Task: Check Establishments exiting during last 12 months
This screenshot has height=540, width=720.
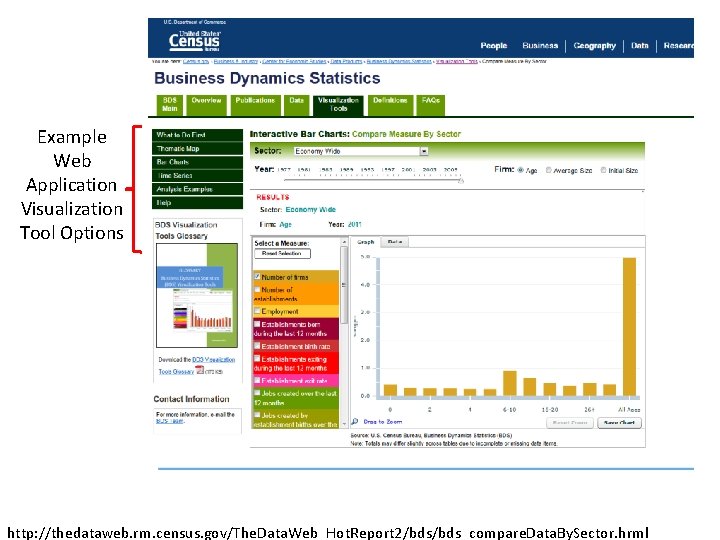Action: (x=257, y=359)
